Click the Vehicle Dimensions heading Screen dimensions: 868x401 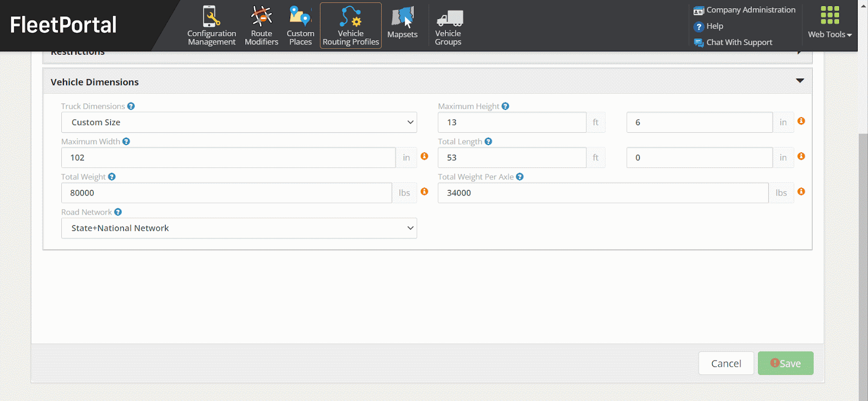[x=95, y=82]
